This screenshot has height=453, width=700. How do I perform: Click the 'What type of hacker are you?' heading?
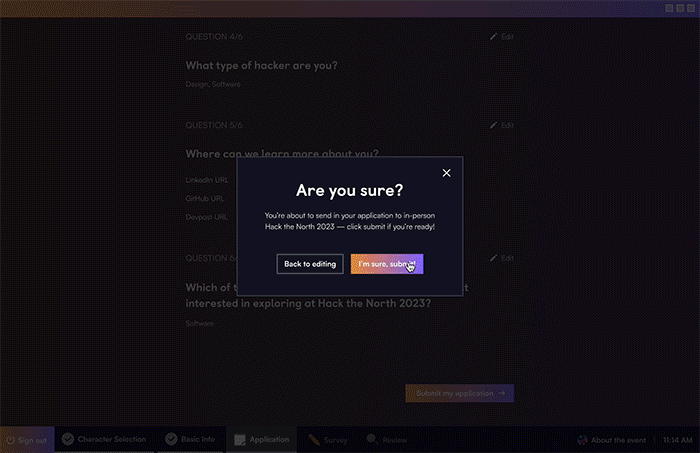pyautogui.click(x=261, y=66)
